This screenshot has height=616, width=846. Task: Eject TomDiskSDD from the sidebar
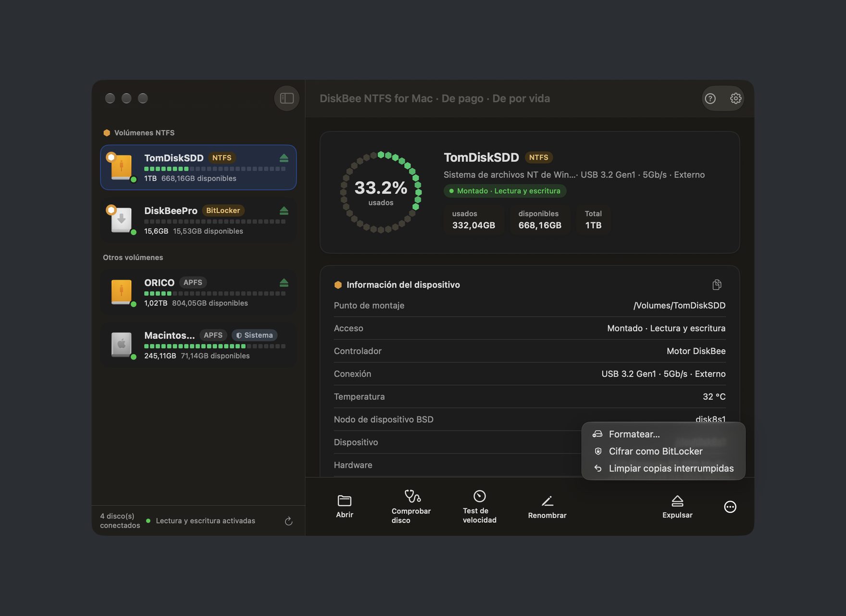[x=284, y=158]
